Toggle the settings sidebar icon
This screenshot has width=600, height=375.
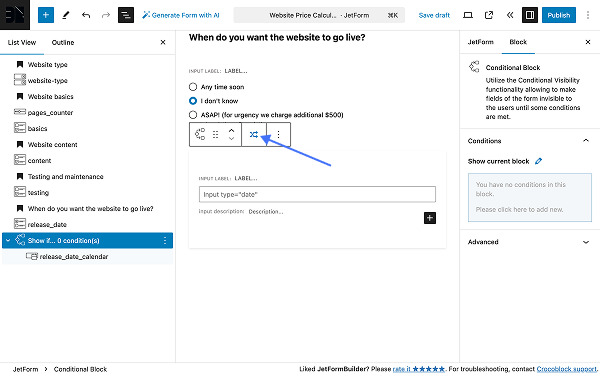(530, 15)
